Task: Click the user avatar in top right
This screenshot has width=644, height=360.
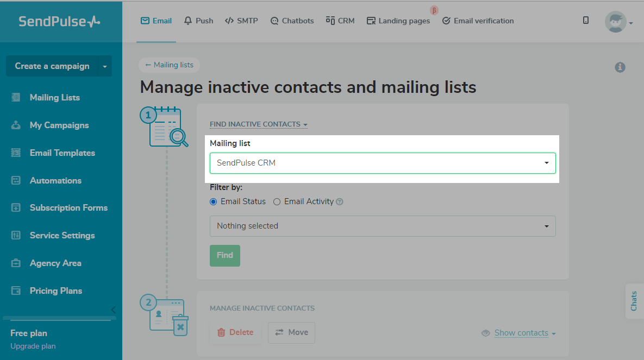Action: [615, 22]
